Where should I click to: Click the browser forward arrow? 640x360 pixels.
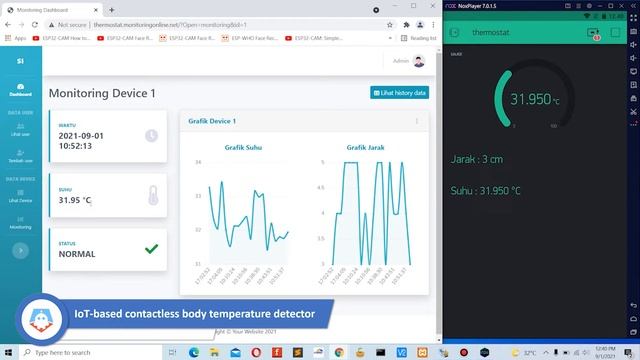tap(21, 25)
